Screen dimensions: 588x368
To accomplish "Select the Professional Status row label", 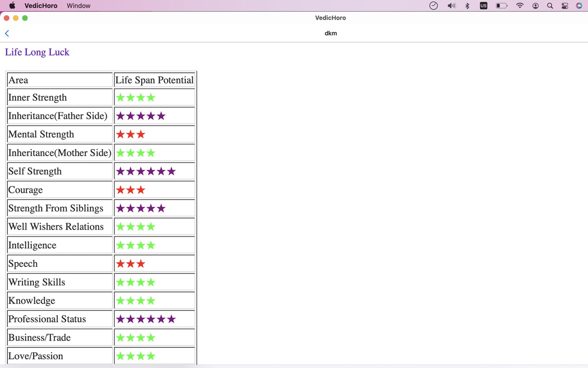I will pos(47,319).
